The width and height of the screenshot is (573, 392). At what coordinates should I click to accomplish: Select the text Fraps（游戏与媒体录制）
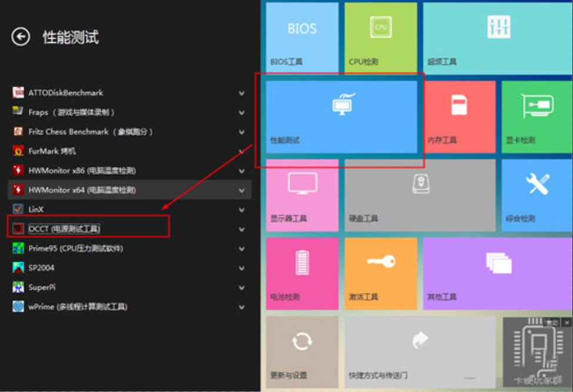71,112
